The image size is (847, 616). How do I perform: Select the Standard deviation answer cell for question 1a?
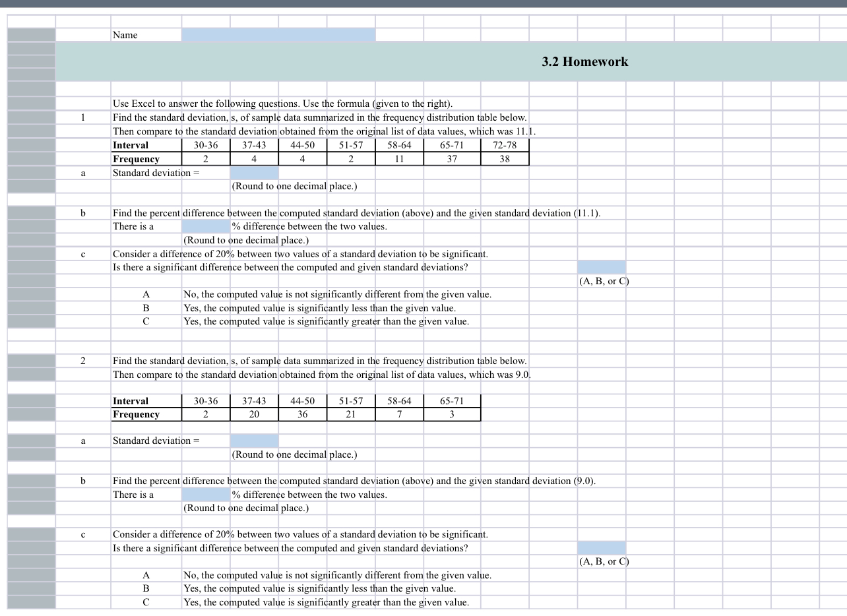(253, 173)
